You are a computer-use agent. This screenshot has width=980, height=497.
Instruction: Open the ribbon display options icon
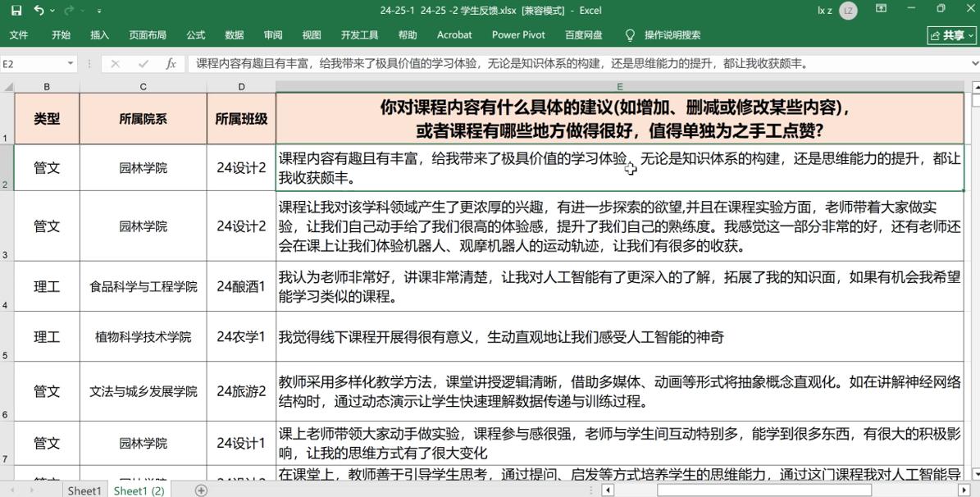[x=882, y=10]
